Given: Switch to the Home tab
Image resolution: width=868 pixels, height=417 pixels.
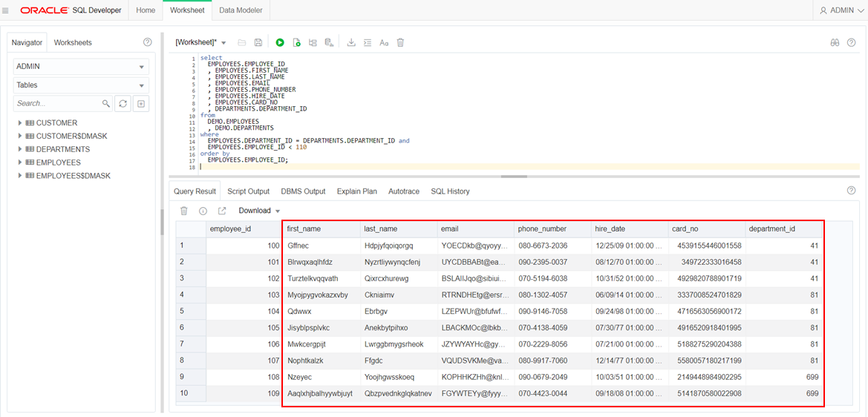Looking at the screenshot, I should pos(146,10).
